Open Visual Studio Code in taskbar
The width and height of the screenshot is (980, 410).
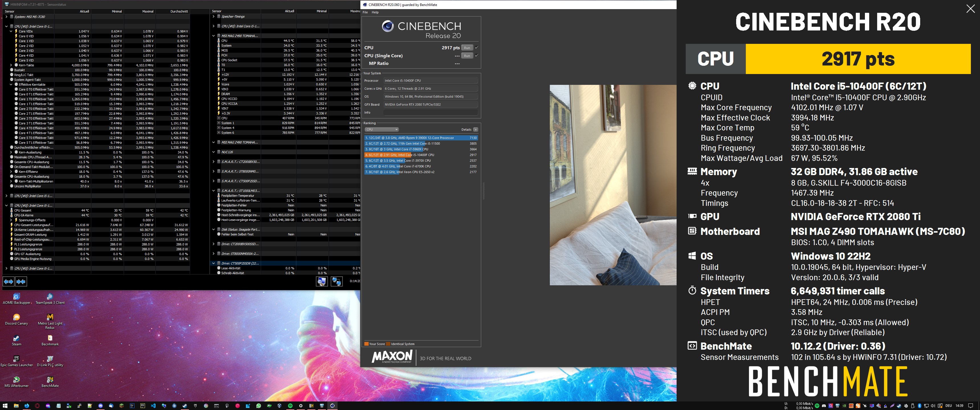coord(153,406)
